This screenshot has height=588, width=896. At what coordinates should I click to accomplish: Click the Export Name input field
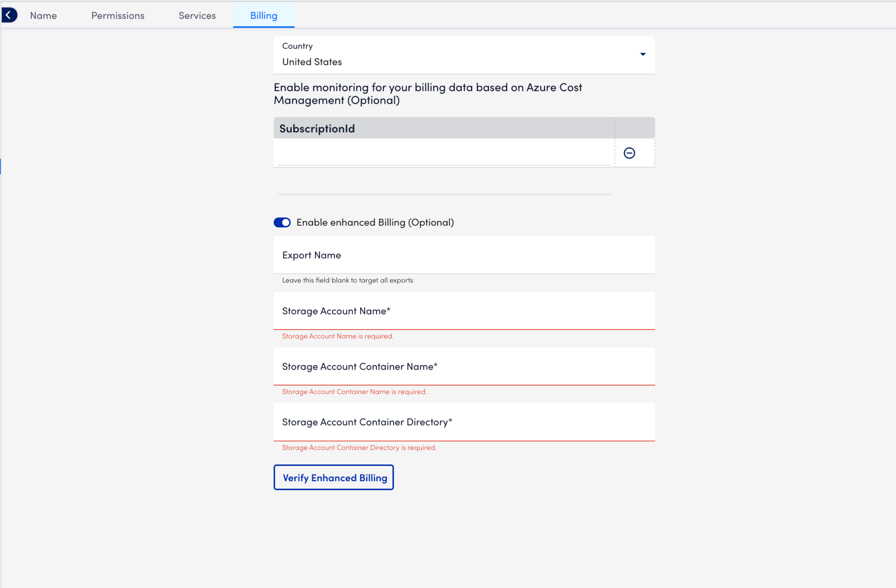point(464,255)
